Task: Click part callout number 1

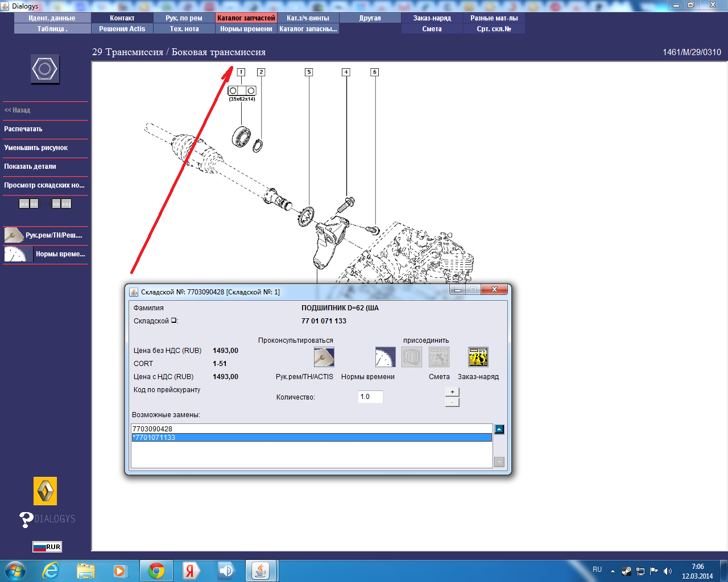Action: (x=241, y=72)
